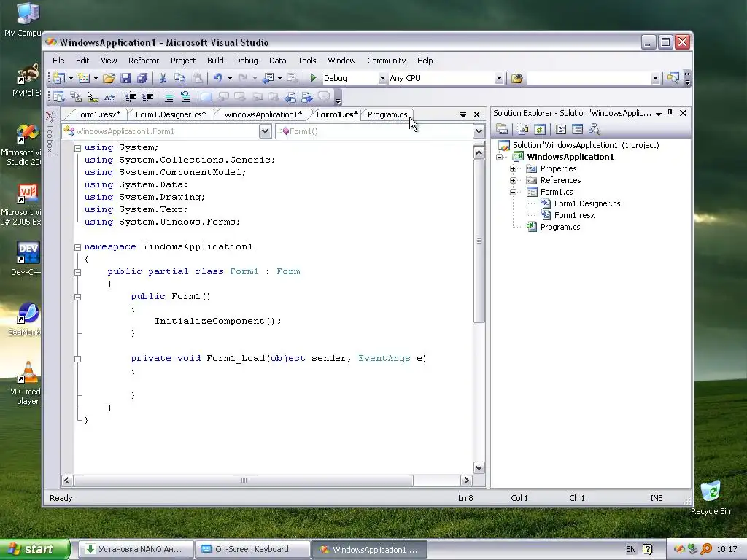Viewport: 747px width, 560px height.
Task: Click the Display Word Completion icon
Action: pyautogui.click(x=109, y=97)
